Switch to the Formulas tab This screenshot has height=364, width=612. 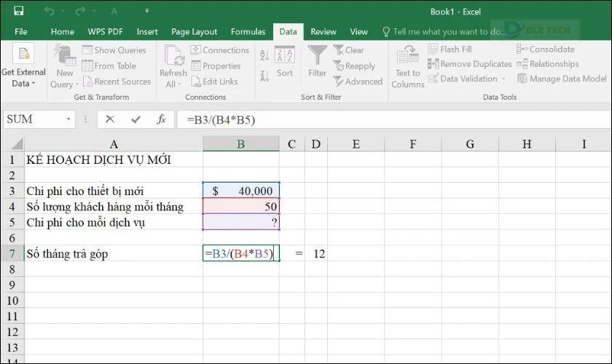[248, 31]
